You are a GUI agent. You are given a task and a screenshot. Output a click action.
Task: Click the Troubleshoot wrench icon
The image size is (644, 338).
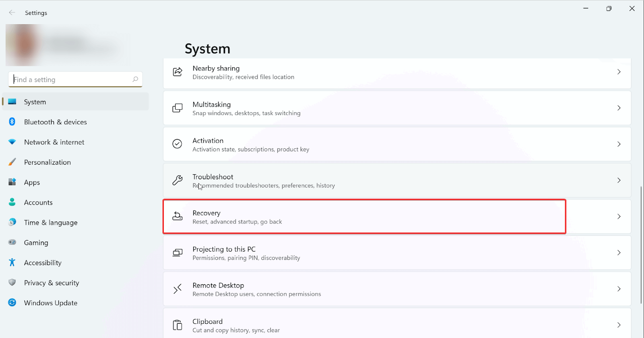[178, 180]
